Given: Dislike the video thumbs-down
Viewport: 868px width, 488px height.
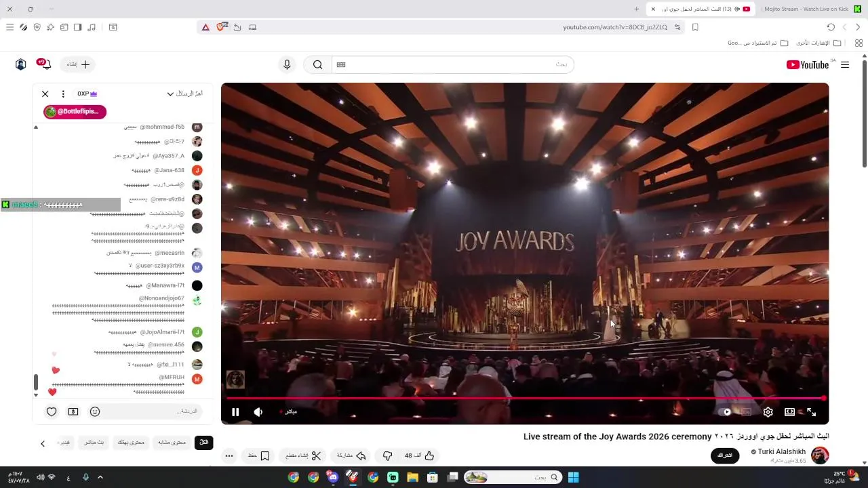Looking at the screenshot, I should pos(388,455).
